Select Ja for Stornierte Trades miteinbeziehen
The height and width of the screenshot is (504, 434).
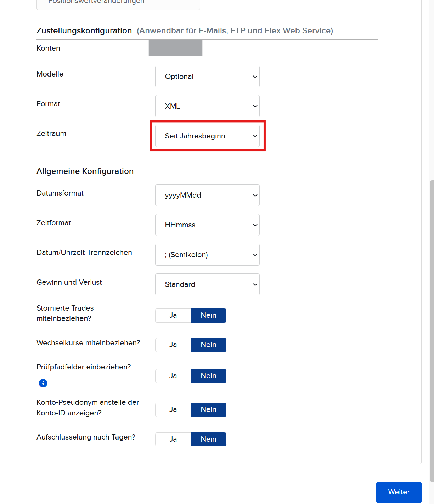[x=173, y=315]
